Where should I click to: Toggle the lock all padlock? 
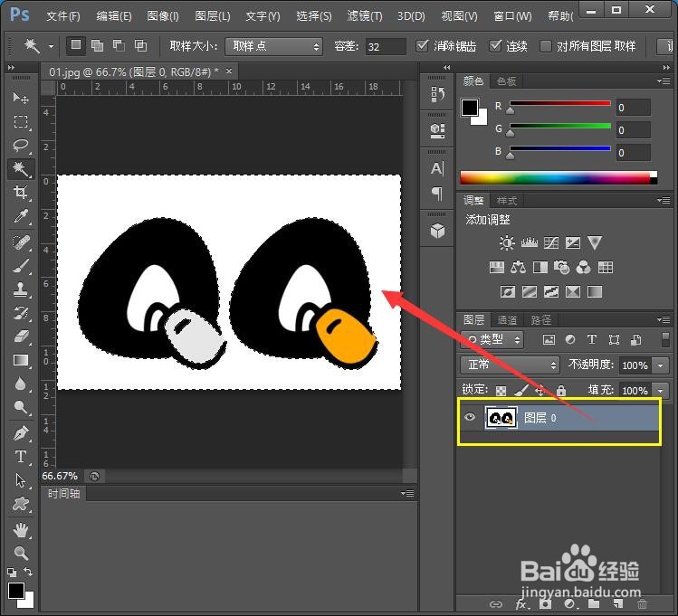(x=561, y=391)
